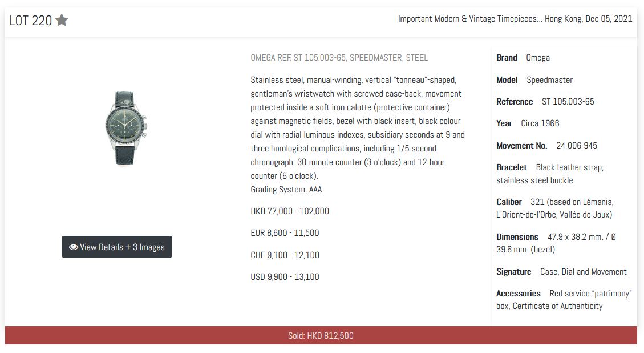Click the LOT 220 heading
644x353 pixels.
pyautogui.click(x=31, y=21)
